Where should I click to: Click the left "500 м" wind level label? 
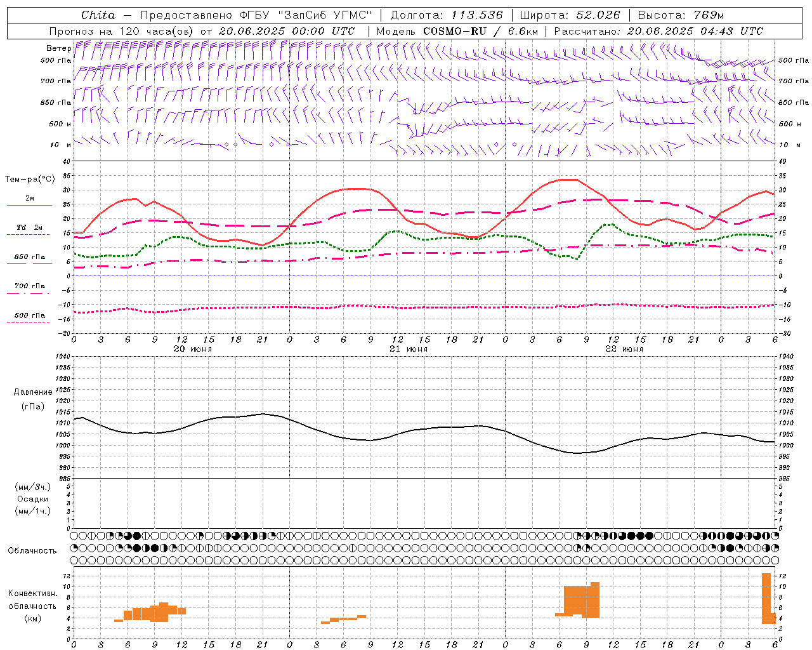(60, 124)
